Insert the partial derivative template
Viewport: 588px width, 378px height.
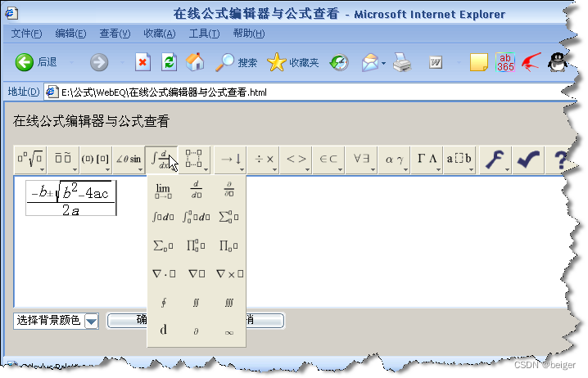(x=228, y=190)
